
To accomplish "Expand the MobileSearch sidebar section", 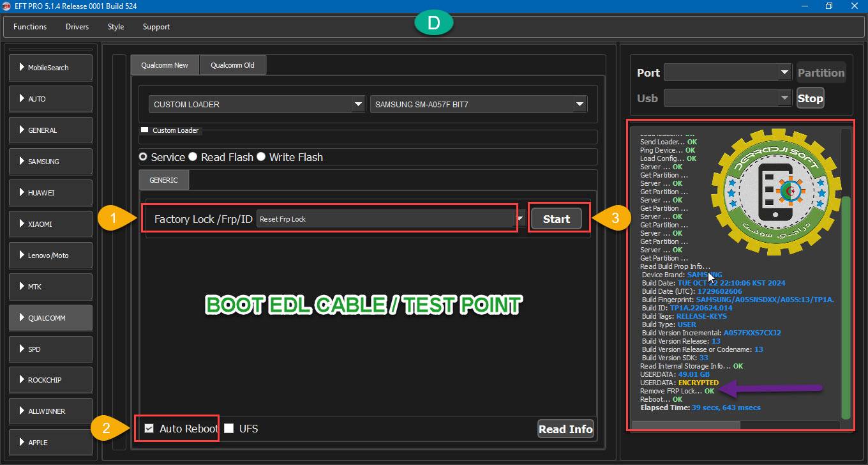I will (x=50, y=68).
